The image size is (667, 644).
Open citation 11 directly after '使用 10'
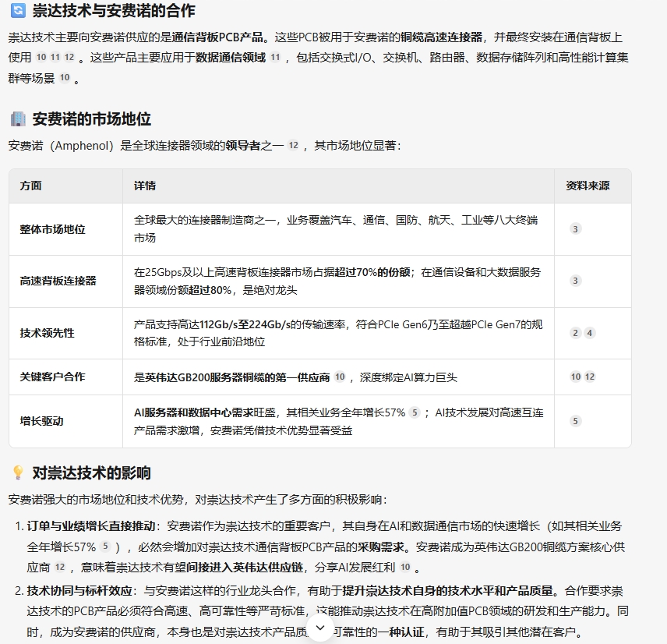pyautogui.click(x=55, y=57)
